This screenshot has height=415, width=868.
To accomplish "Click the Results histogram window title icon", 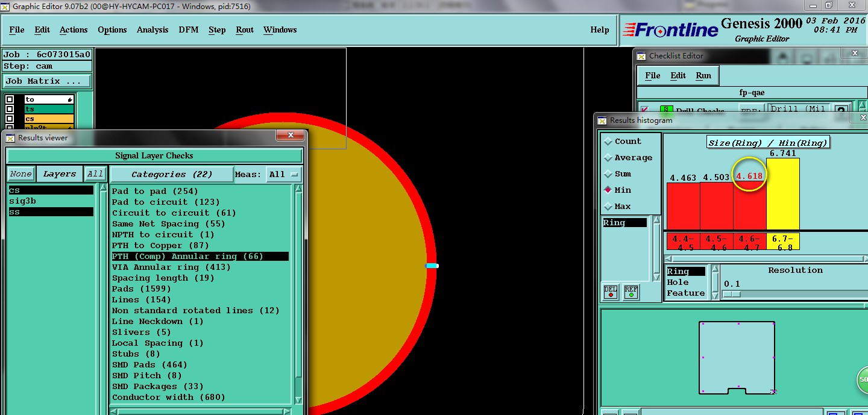I will pos(602,120).
